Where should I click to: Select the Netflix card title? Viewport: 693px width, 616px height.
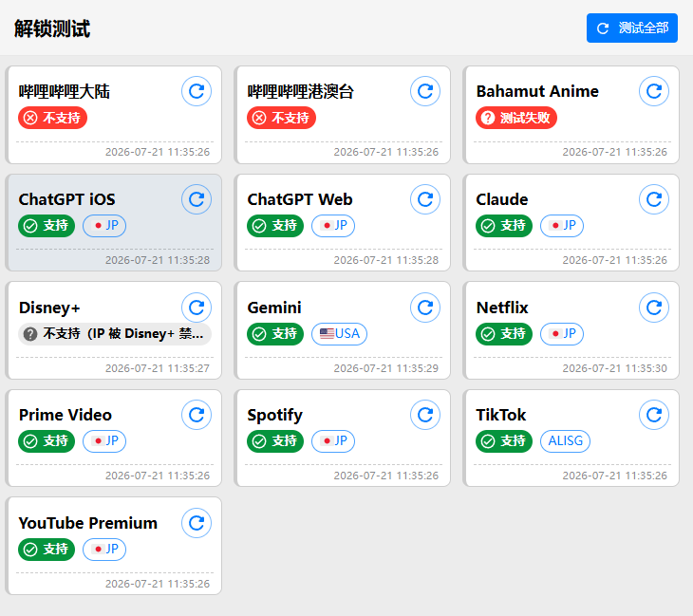coord(502,308)
